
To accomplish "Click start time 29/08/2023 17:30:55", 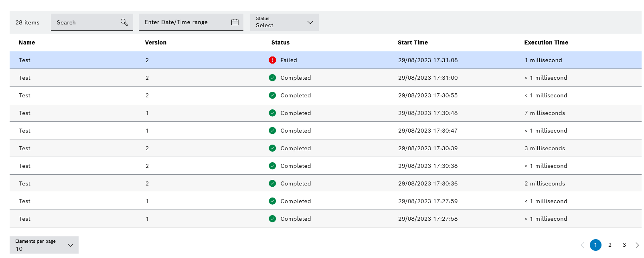I will pyautogui.click(x=428, y=95).
